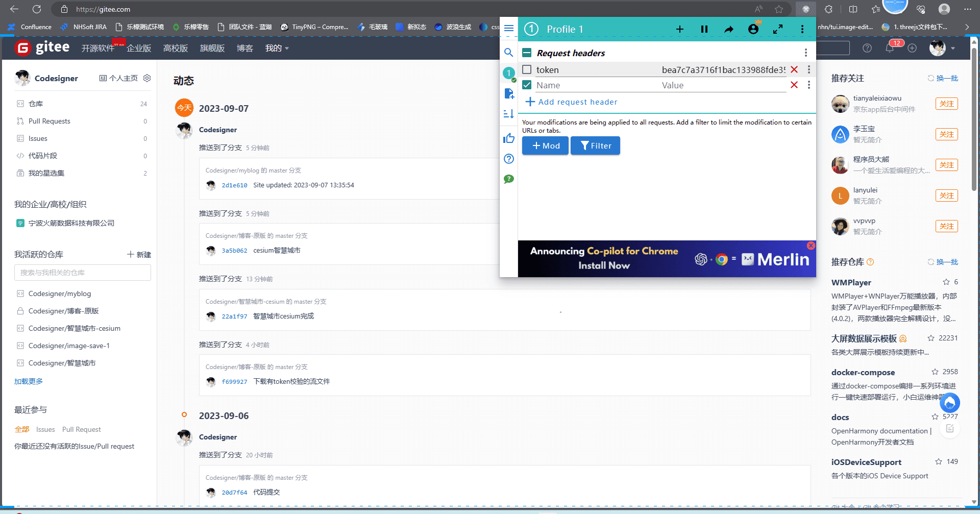This screenshot has width=980, height=514.
Task: Toggle all Request headers checkbox
Action: point(527,53)
